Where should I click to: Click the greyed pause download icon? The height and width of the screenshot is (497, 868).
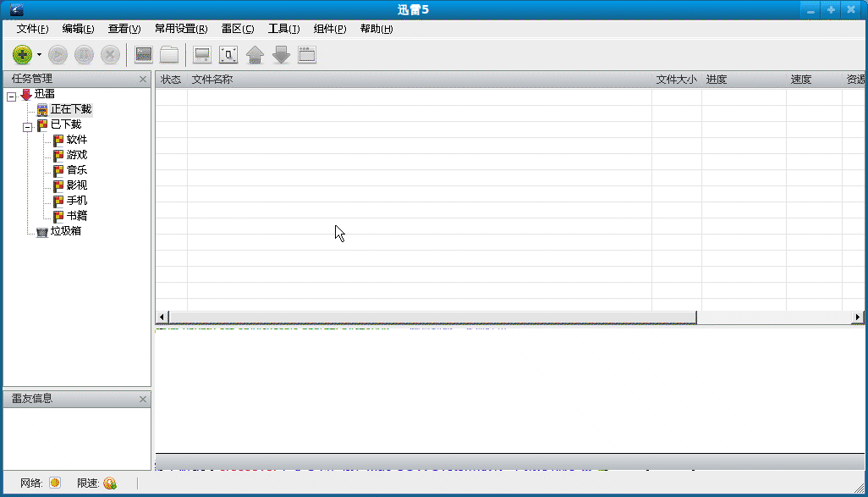coord(84,55)
